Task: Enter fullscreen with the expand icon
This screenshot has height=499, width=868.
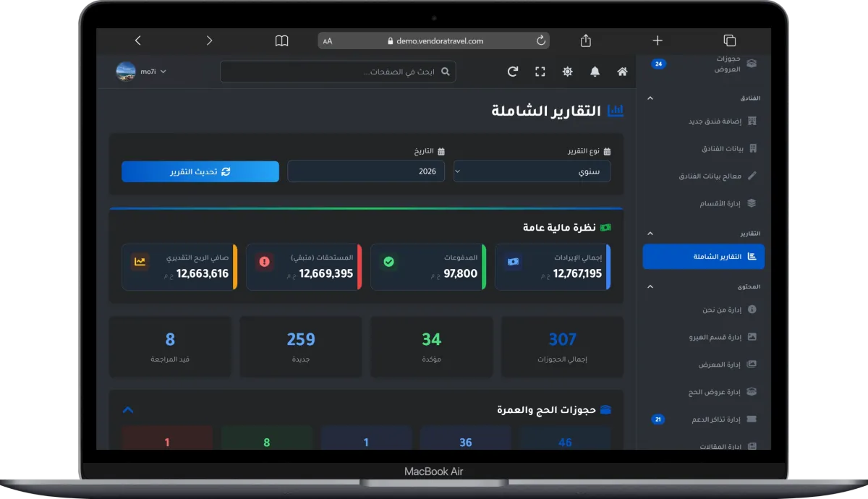Action: pyautogui.click(x=540, y=72)
